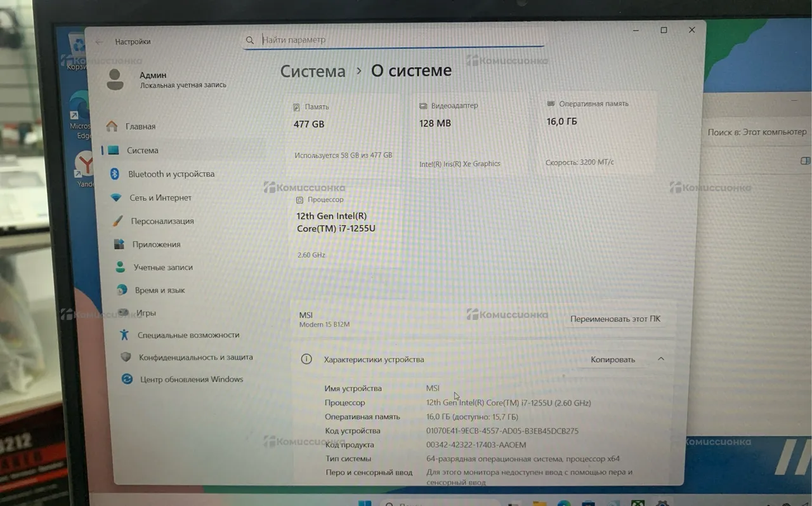Click the Переименовать этот ПК button
This screenshot has height=506, width=812.
pyautogui.click(x=615, y=319)
